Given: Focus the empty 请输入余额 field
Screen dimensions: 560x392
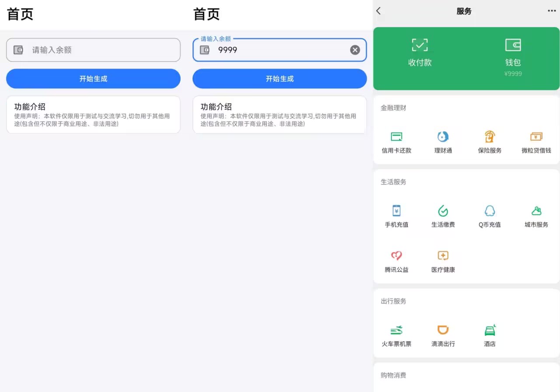Looking at the screenshot, I should pos(93,50).
